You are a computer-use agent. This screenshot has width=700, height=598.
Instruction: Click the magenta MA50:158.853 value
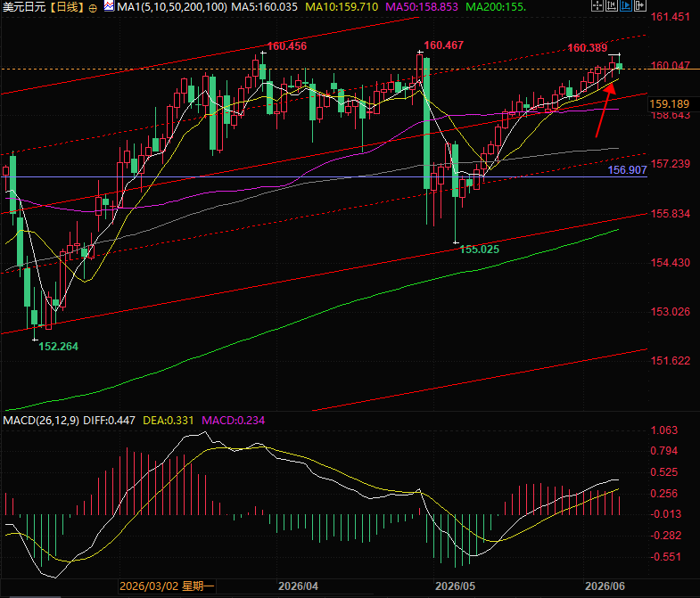[422, 7]
